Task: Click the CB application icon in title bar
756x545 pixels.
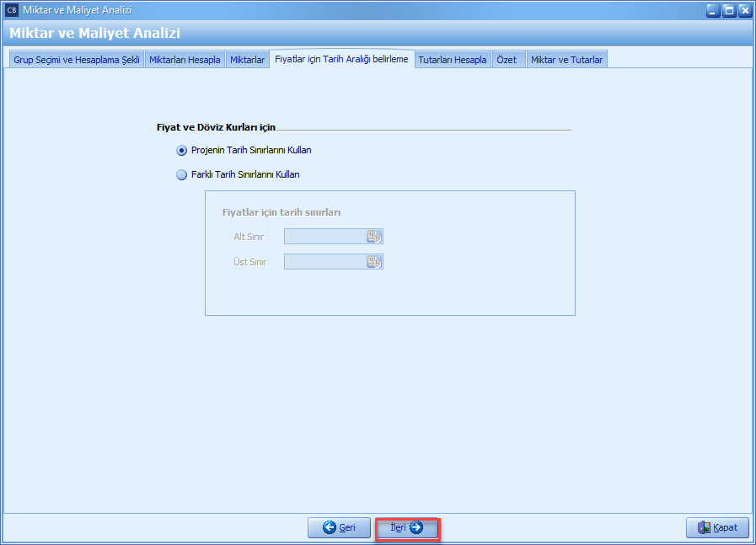Action: [x=12, y=10]
